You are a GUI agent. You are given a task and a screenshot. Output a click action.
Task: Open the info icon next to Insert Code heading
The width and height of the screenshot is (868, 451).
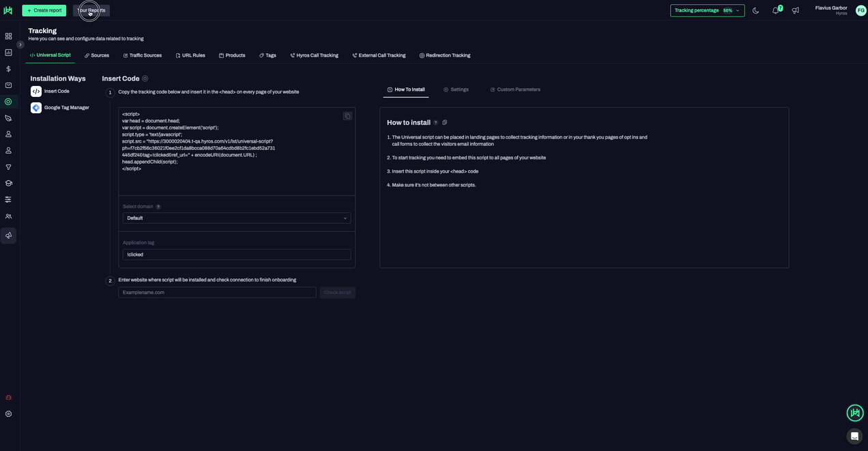[145, 78]
